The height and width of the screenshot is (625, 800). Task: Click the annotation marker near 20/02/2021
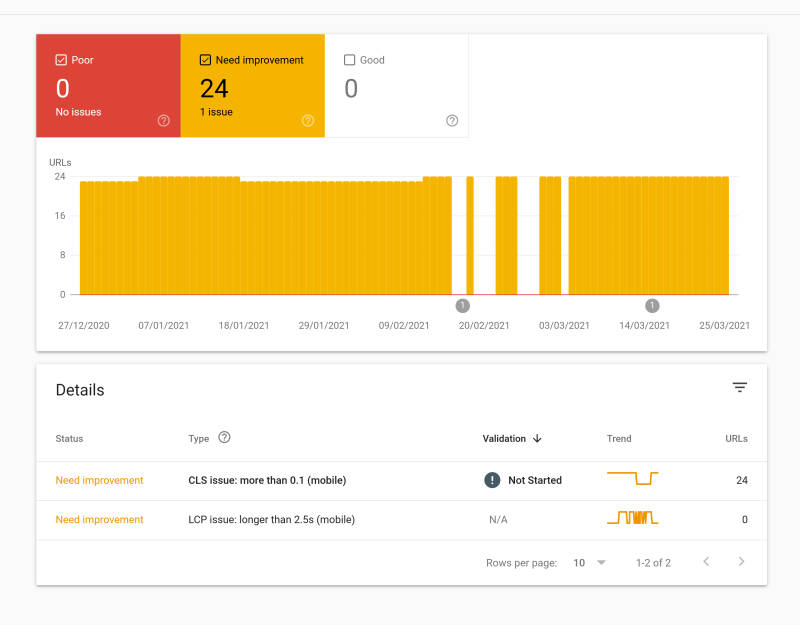coord(462,305)
